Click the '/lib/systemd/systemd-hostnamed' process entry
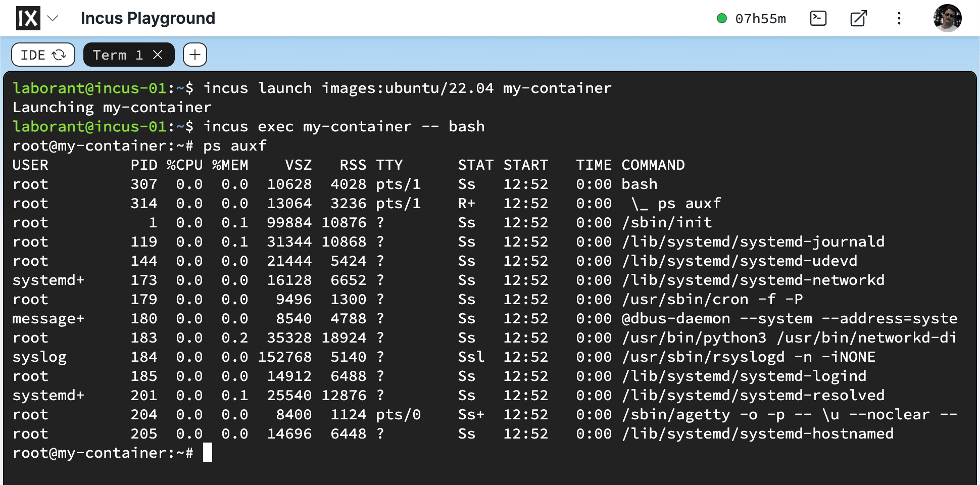The height and width of the screenshot is (485, 980). (x=758, y=433)
